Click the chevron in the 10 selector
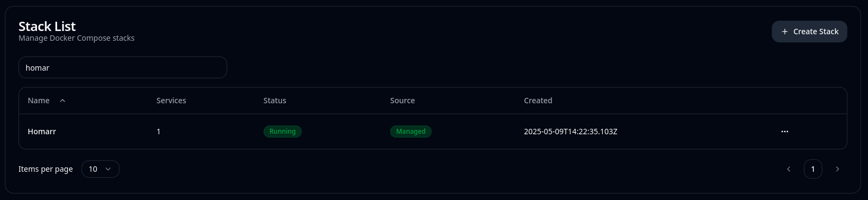The width and height of the screenshot is (868, 200). [x=108, y=169]
